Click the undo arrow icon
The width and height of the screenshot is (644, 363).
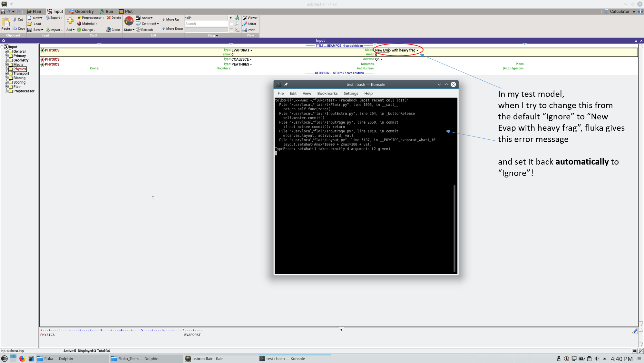(9, 11)
